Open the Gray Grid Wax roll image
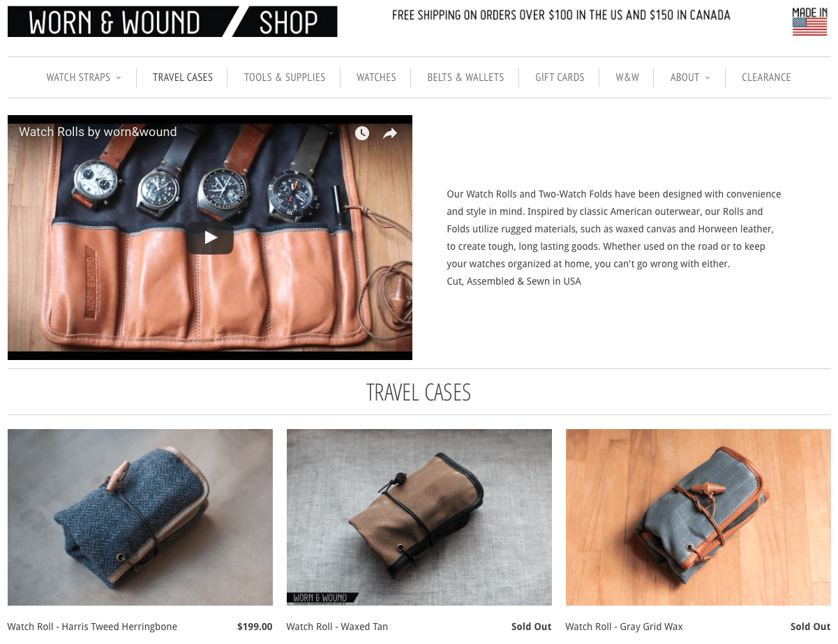838x644 pixels. click(x=698, y=517)
